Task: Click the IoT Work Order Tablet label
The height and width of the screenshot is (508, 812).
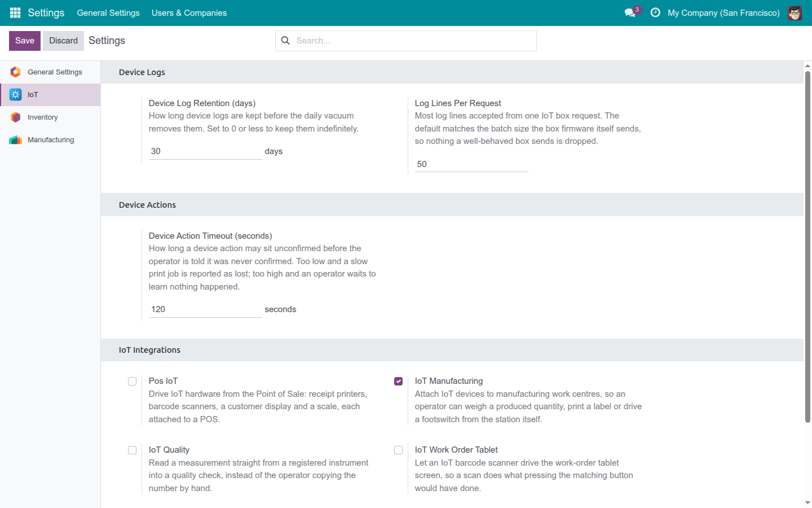Action: (456, 450)
